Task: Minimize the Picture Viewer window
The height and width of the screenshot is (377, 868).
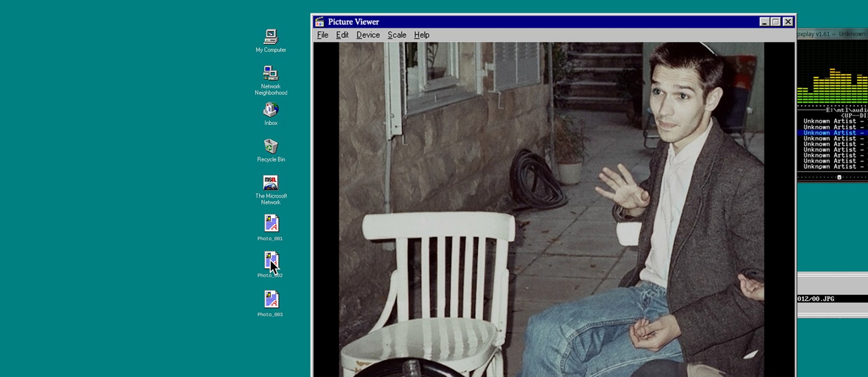Action: [764, 22]
